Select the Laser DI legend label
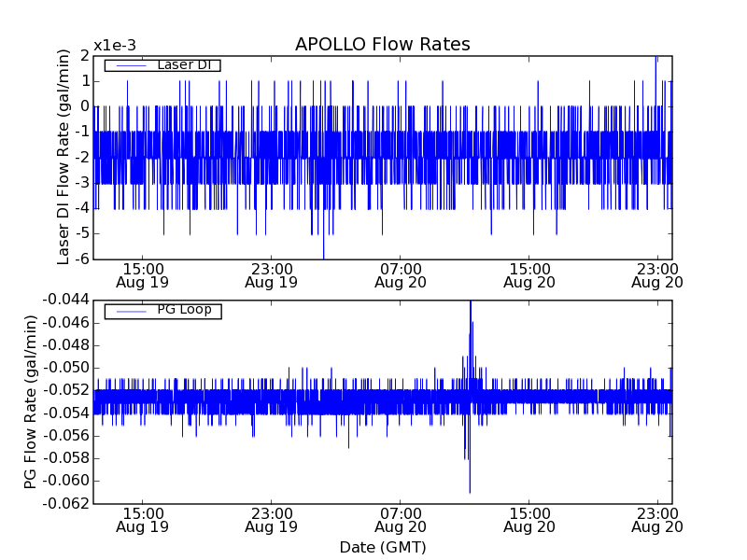The image size is (747, 560). [182, 64]
